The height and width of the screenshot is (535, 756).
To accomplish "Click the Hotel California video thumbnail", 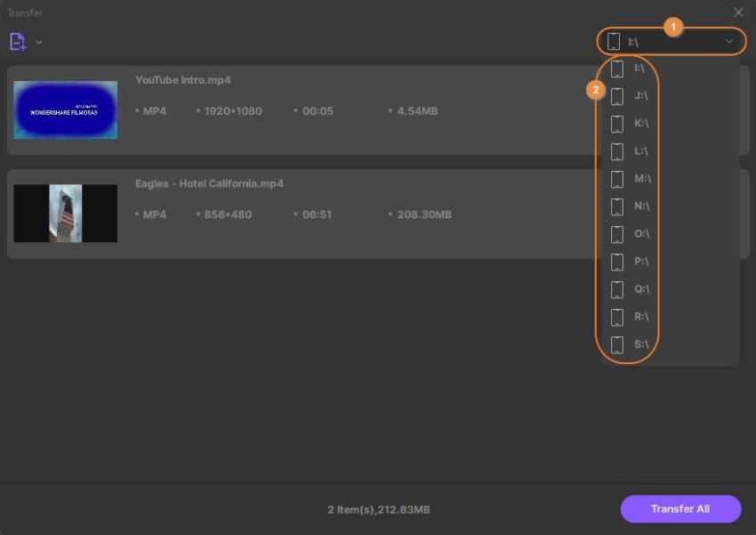I will coord(65,214).
